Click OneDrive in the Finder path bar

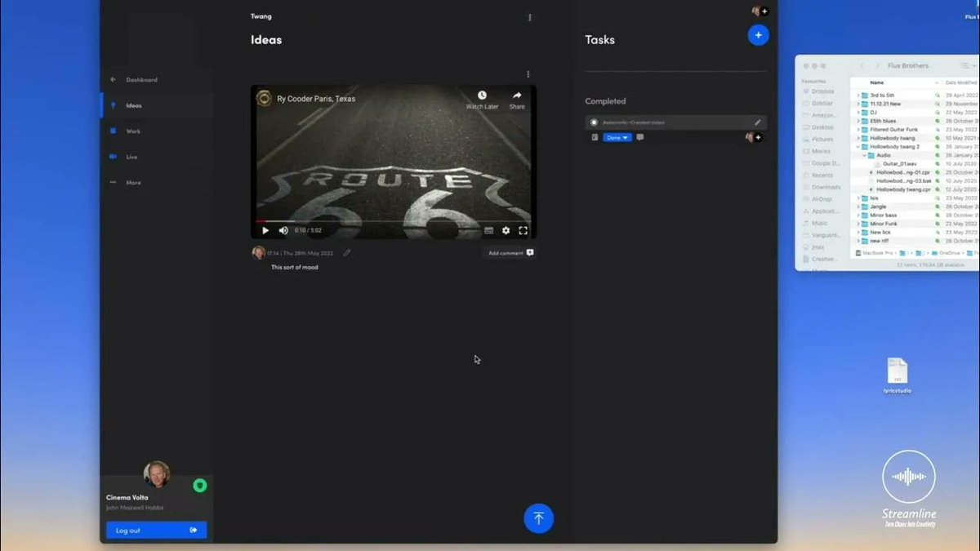coord(946,253)
